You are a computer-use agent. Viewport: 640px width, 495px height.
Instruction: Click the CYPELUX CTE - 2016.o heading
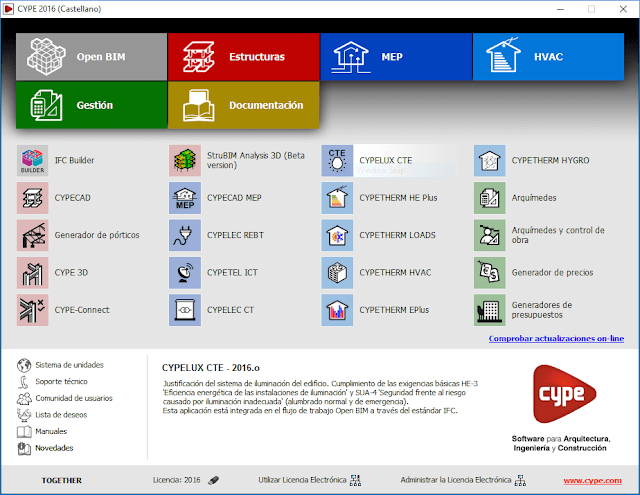[x=211, y=368]
